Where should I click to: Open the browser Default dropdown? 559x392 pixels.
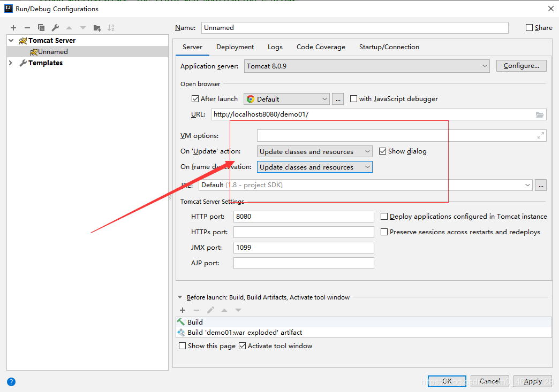(x=286, y=99)
